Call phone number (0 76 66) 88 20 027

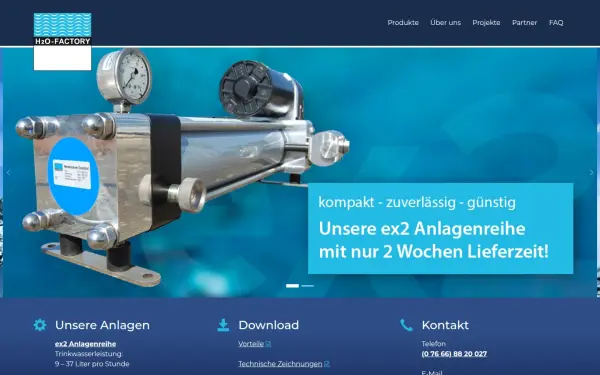click(x=454, y=354)
